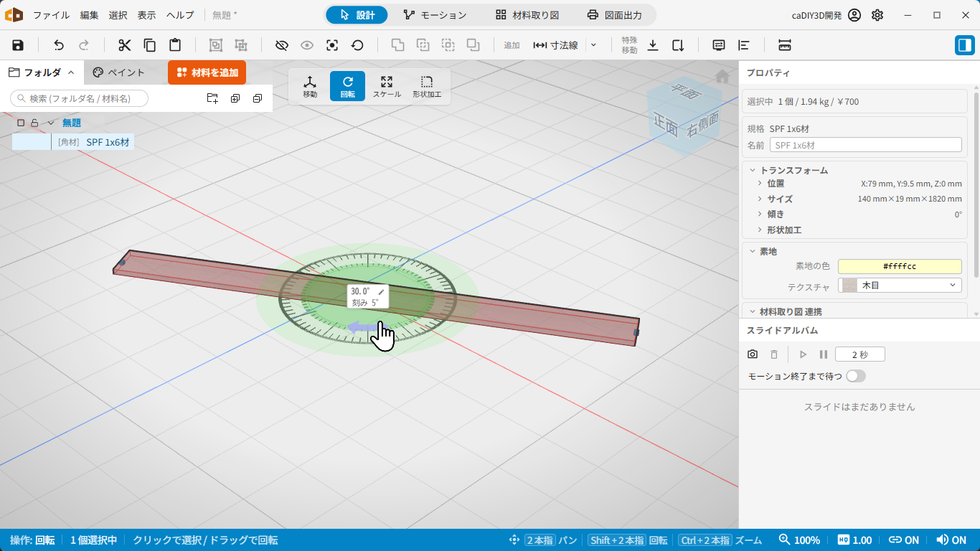This screenshot has height=551, width=980.
Task: Select the Move (移動) tool
Action: [310, 87]
